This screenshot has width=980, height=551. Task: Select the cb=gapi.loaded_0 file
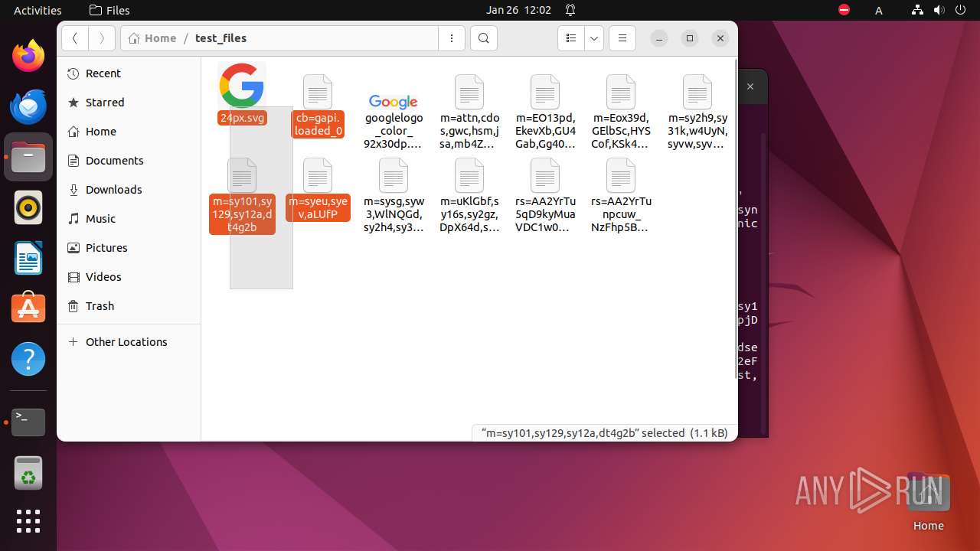point(318,106)
